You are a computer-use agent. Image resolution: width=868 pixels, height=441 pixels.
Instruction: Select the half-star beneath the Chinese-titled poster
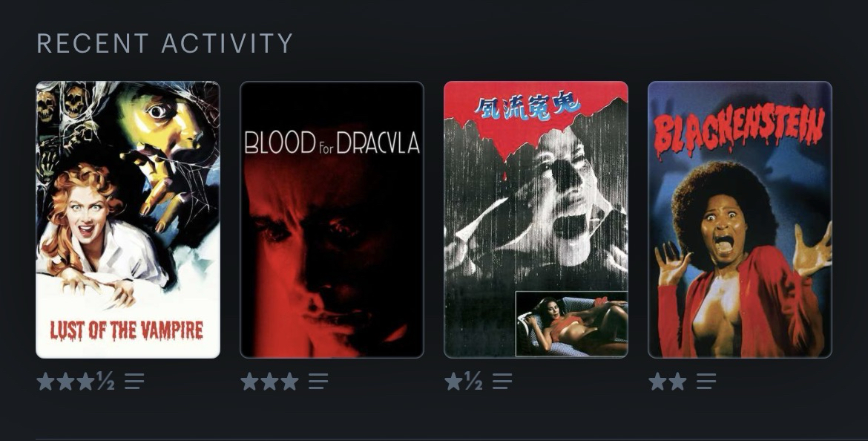click(473, 381)
